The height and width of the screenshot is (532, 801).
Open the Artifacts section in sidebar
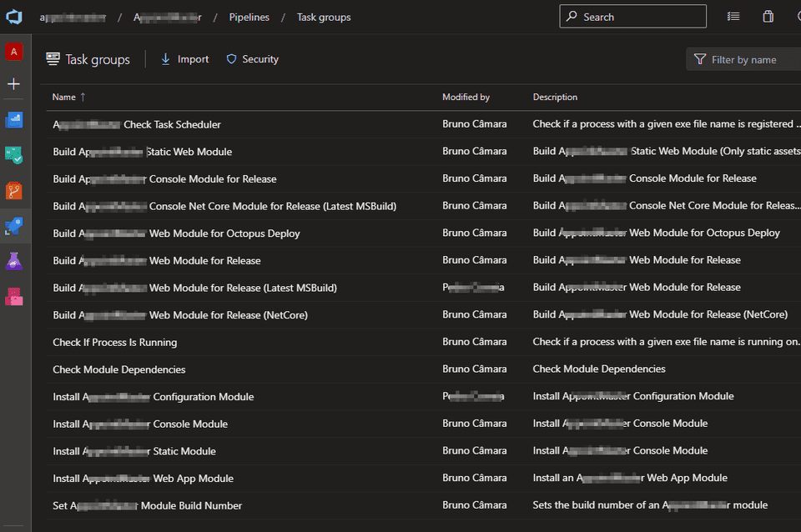click(x=13, y=295)
